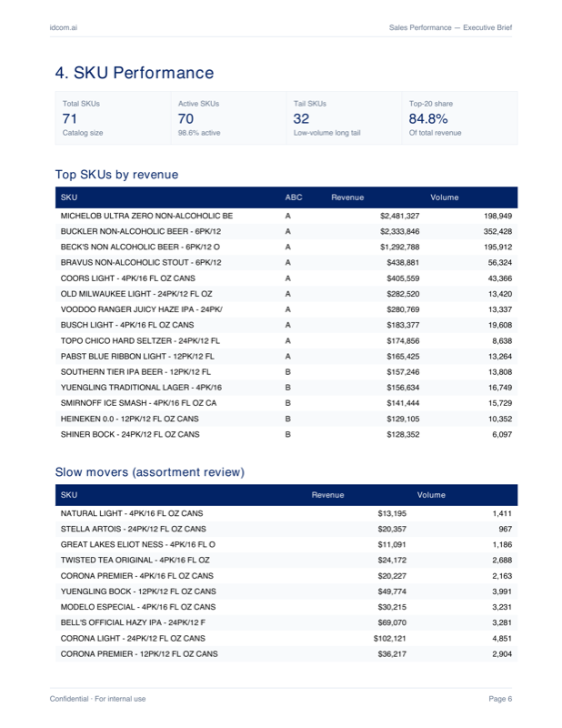The height and width of the screenshot is (728, 562).
Task: Click Revenue header in Top SKUs table
Action: point(347,197)
